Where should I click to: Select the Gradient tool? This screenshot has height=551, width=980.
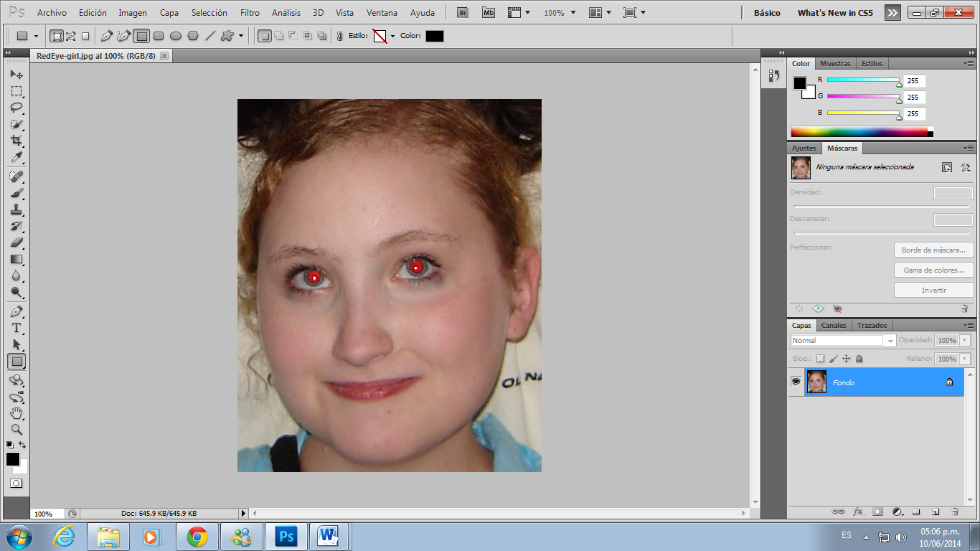click(17, 259)
